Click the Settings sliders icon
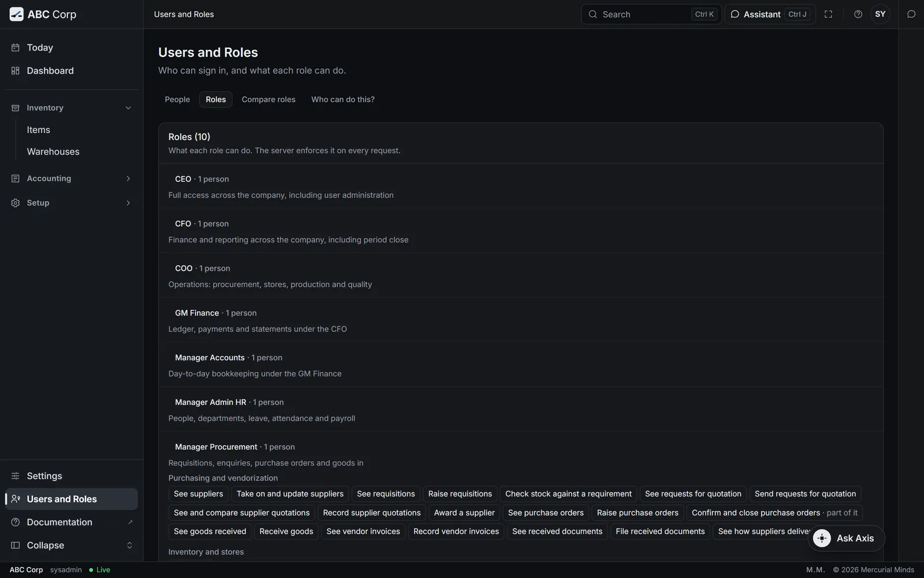924x578 pixels. click(16, 476)
